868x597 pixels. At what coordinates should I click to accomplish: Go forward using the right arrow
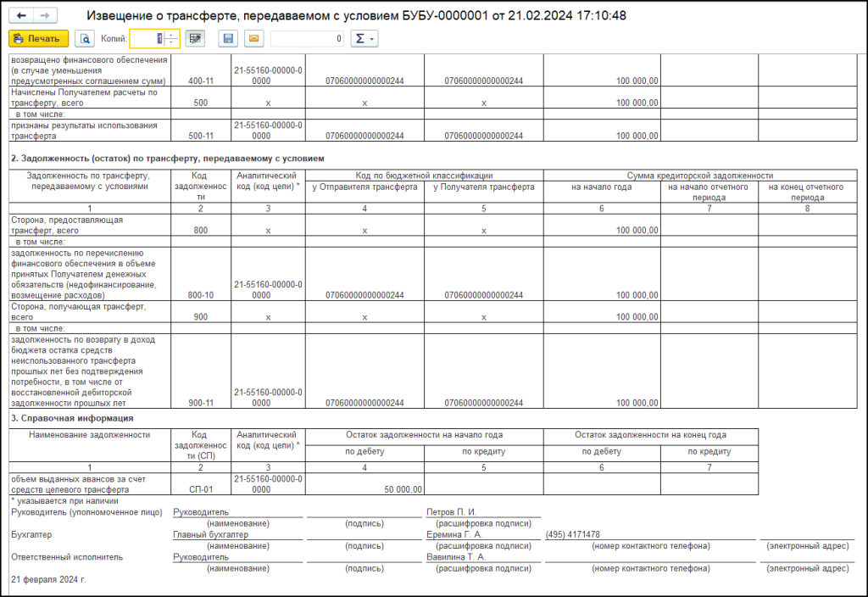45,16
